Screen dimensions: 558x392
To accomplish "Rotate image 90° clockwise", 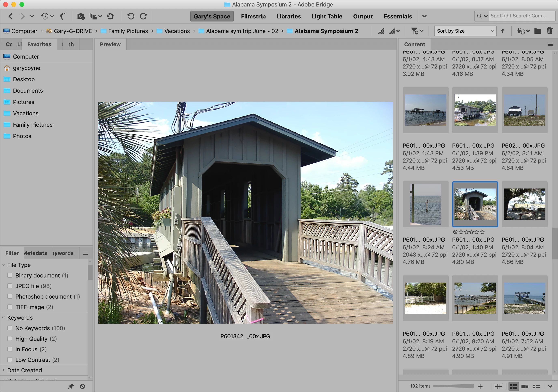I will [144, 16].
